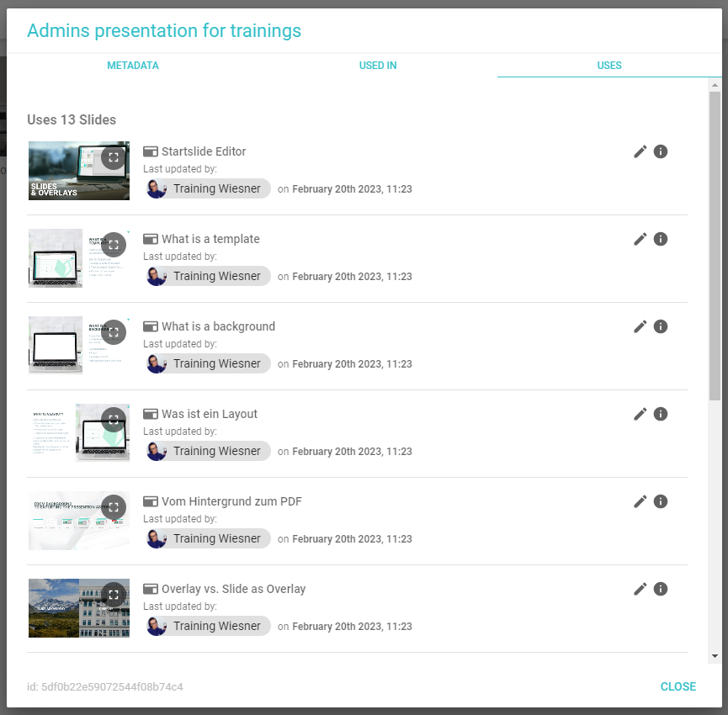Click Training Wiesner chip under Was ist ein Layout
This screenshot has height=715, width=728.
tap(209, 451)
